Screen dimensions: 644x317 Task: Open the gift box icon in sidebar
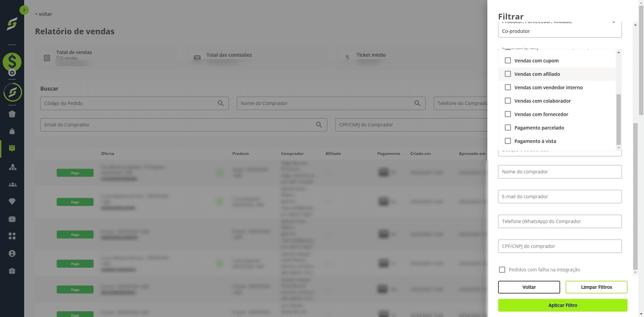(12, 271)
